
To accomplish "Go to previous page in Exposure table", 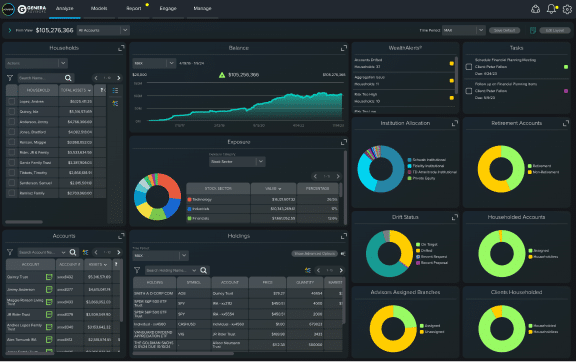I will [315, 176].
